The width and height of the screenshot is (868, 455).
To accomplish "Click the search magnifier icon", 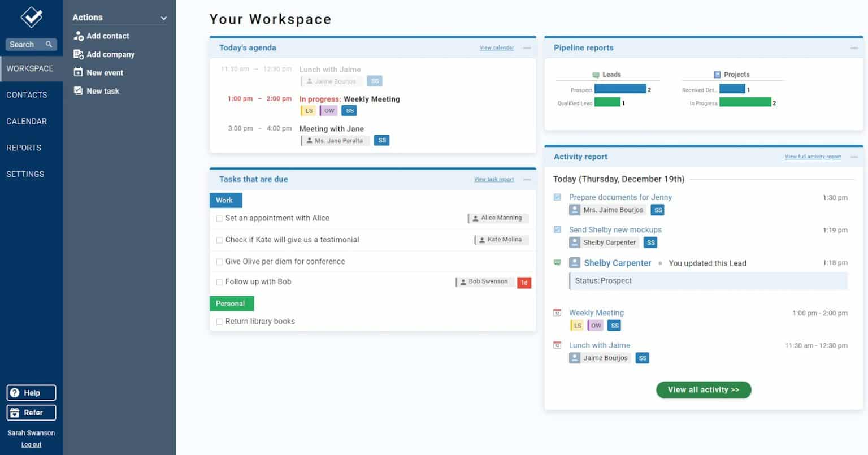I will pos(48,44).
